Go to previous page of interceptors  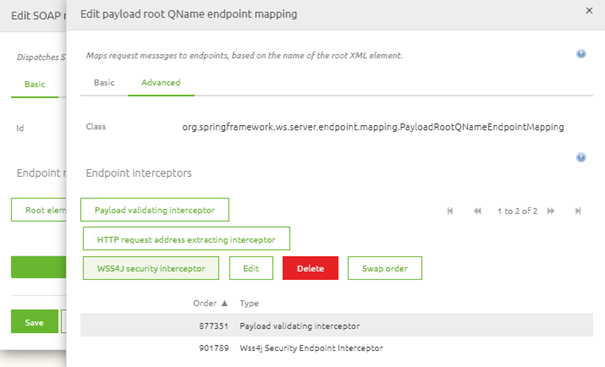coord(477,211)
